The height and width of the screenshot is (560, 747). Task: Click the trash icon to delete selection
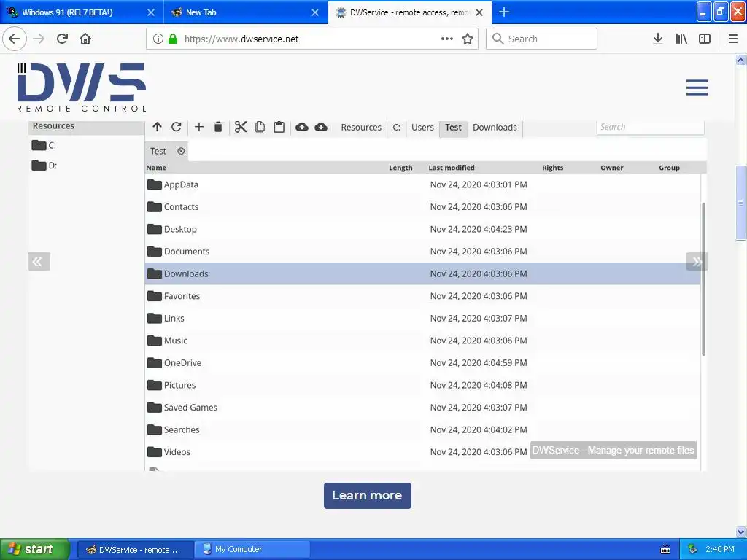(218, 127)
